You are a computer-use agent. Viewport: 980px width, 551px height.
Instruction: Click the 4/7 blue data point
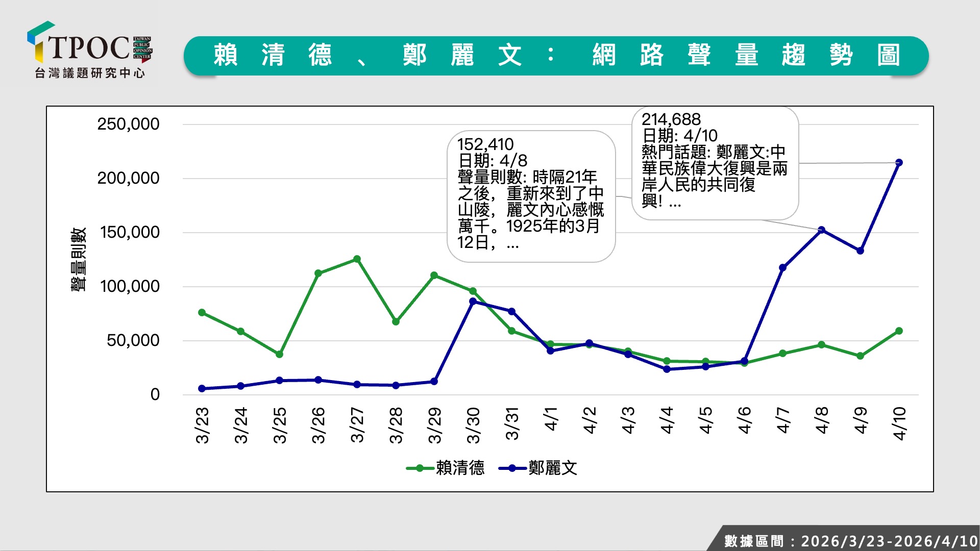(782, 267)
